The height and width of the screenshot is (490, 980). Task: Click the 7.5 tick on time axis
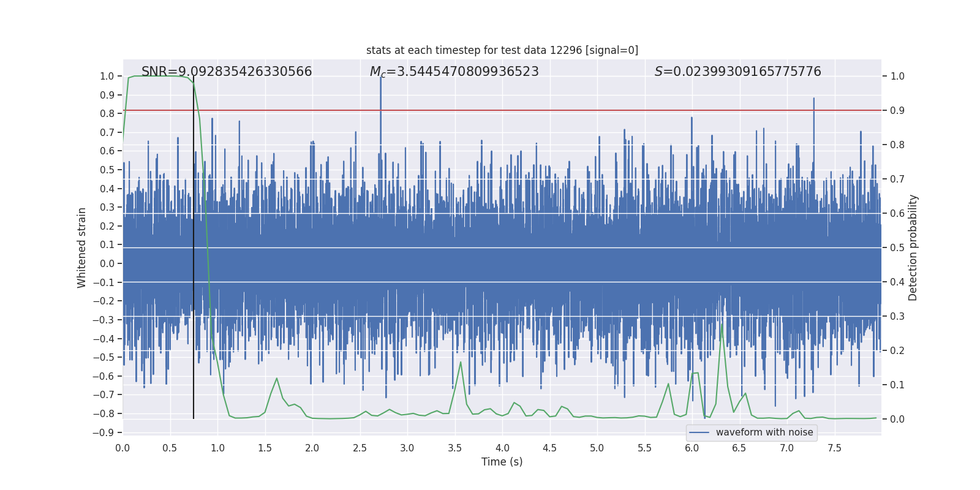834,448
